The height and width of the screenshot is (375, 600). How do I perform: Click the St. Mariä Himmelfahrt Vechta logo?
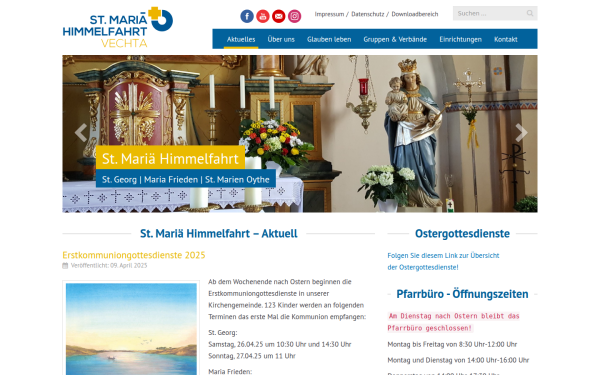[118, 27]
